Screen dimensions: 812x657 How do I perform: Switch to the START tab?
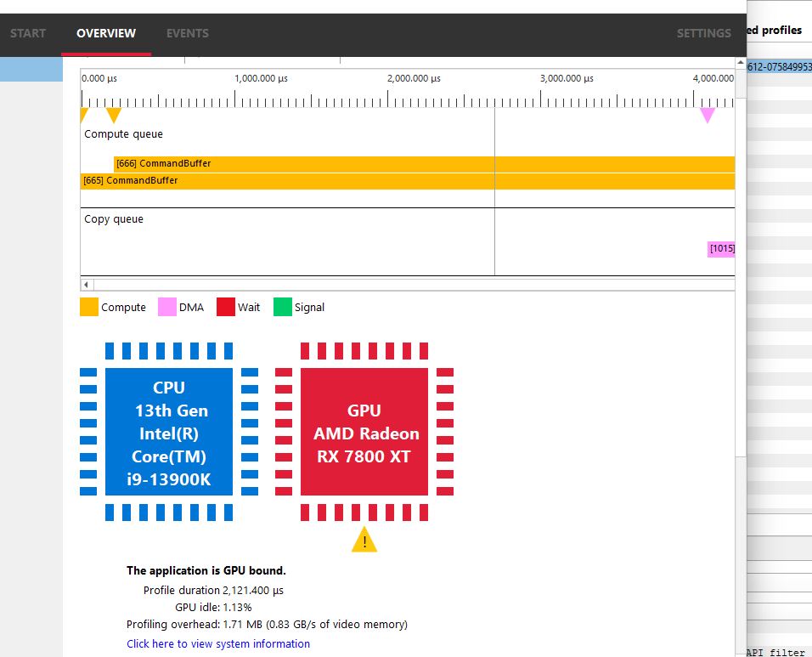(28, 34)
